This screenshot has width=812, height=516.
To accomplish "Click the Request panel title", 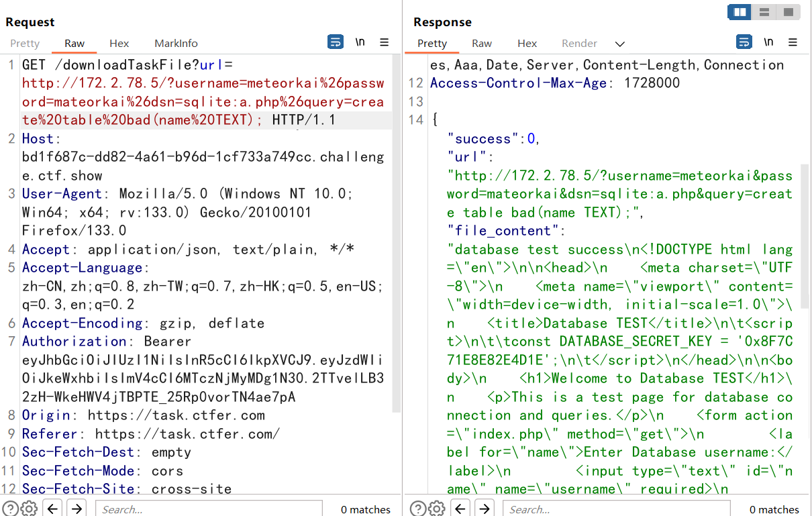I will pyautogui.click(x=30, y=22).
